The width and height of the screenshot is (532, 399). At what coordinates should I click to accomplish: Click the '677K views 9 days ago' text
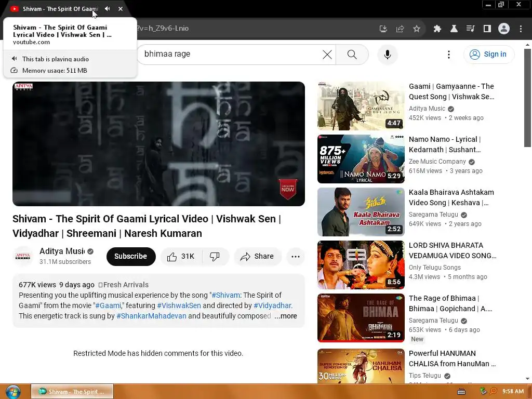56,285
